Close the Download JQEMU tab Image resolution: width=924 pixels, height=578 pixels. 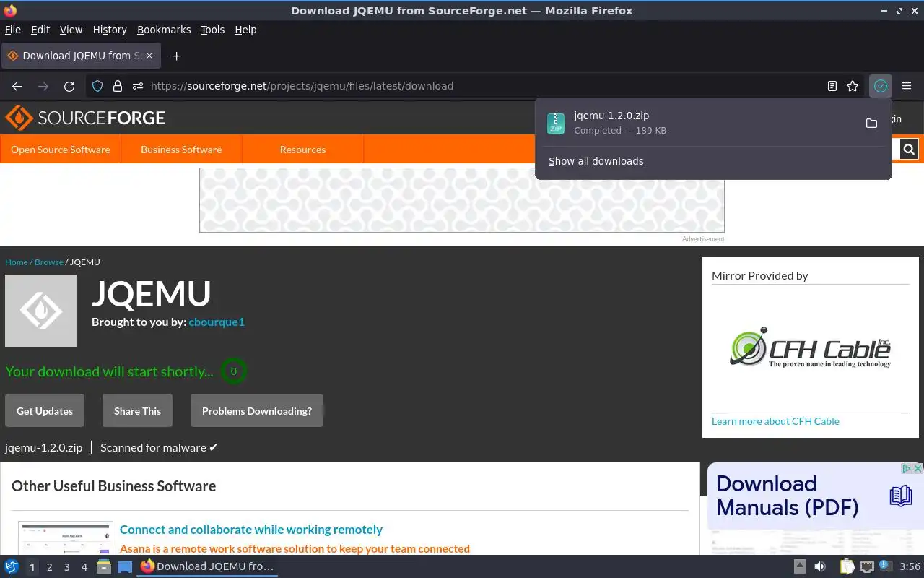[x=150, y=56]
